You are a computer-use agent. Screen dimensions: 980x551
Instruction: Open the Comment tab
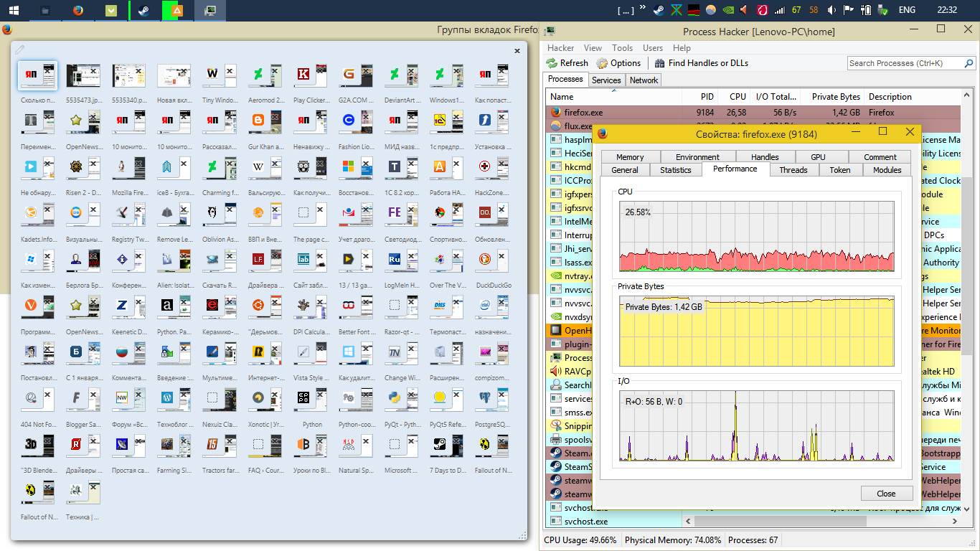[880, 157]
